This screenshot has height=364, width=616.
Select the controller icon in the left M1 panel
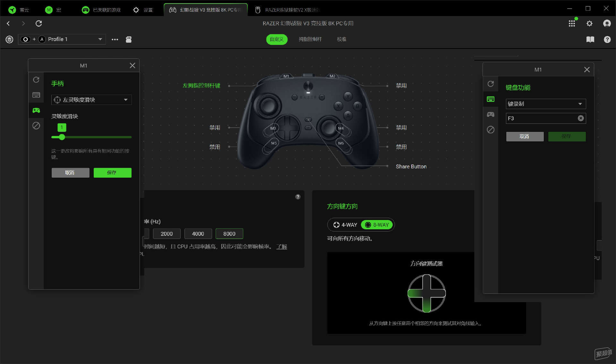(x=36, y=110)
